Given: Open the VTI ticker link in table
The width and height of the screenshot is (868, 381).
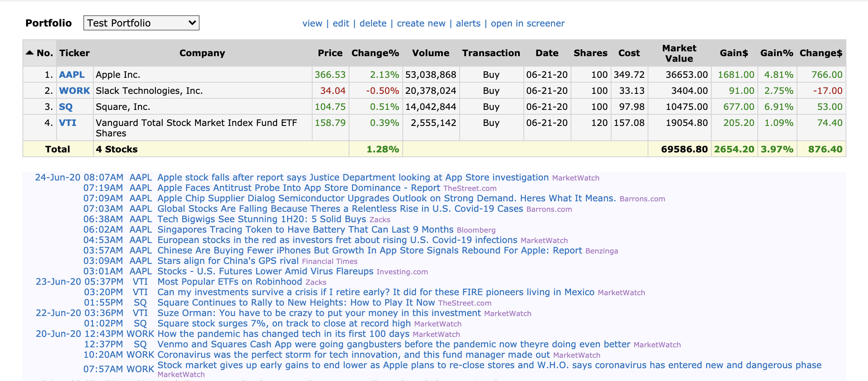Looking at the screenshot, I should click(68, 123).
